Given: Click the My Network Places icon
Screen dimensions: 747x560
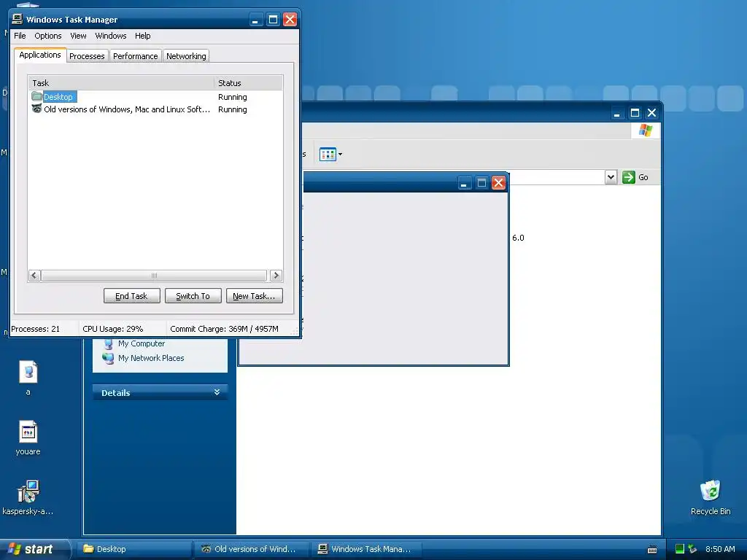Looking at the screenshot, I should 108,358.
